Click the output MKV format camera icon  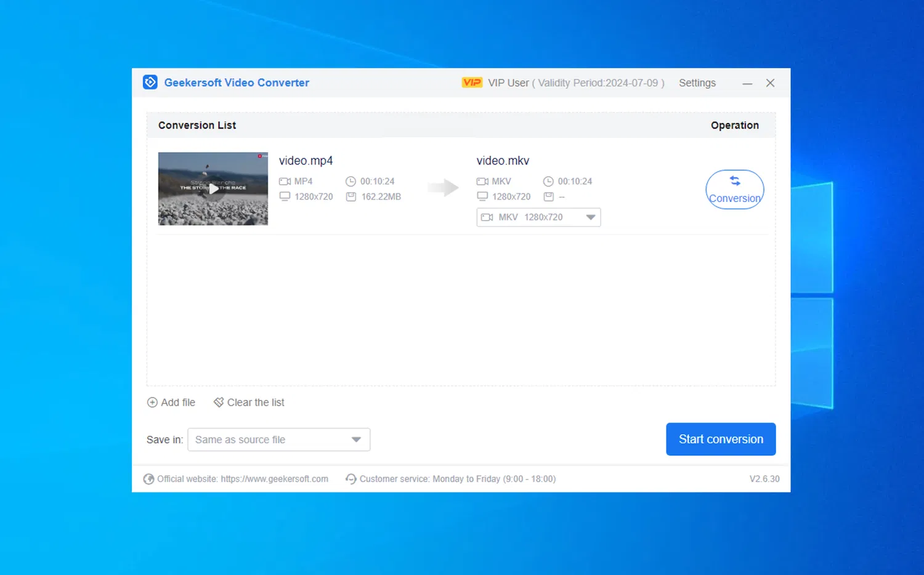coord(482,182)
